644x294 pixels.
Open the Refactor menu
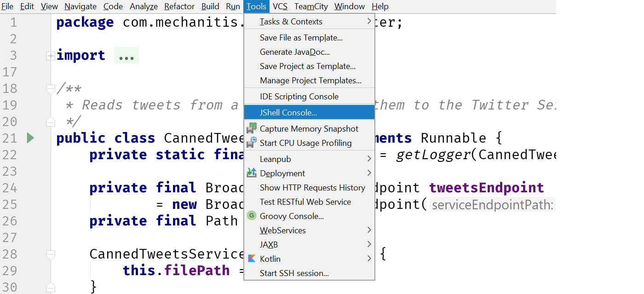pos(179,6)
